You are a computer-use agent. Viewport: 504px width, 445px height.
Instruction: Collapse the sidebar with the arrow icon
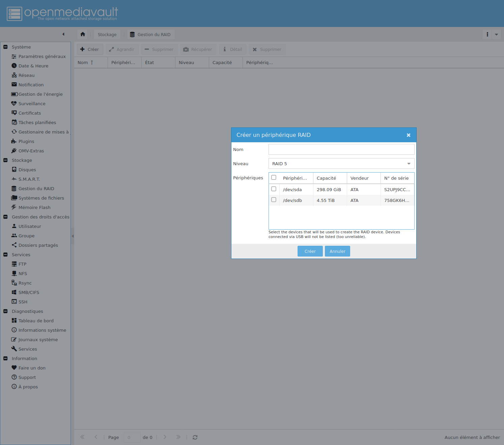63,34
